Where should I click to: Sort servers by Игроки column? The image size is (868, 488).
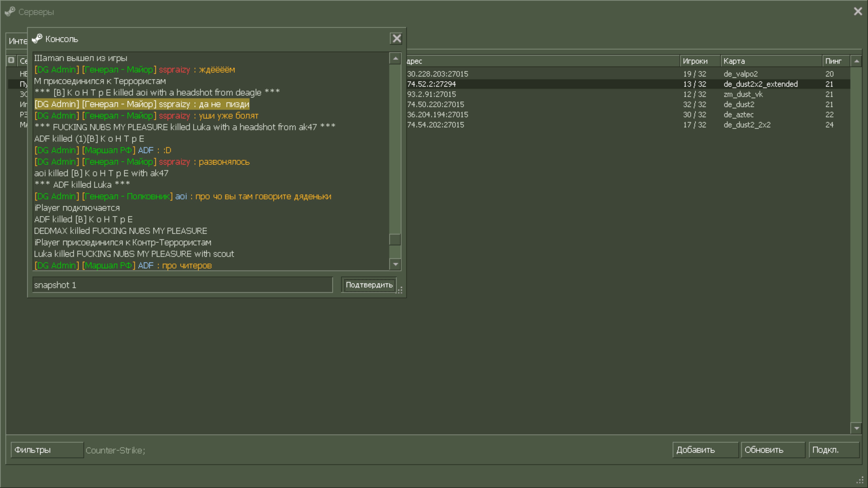(x=699, y=61)
